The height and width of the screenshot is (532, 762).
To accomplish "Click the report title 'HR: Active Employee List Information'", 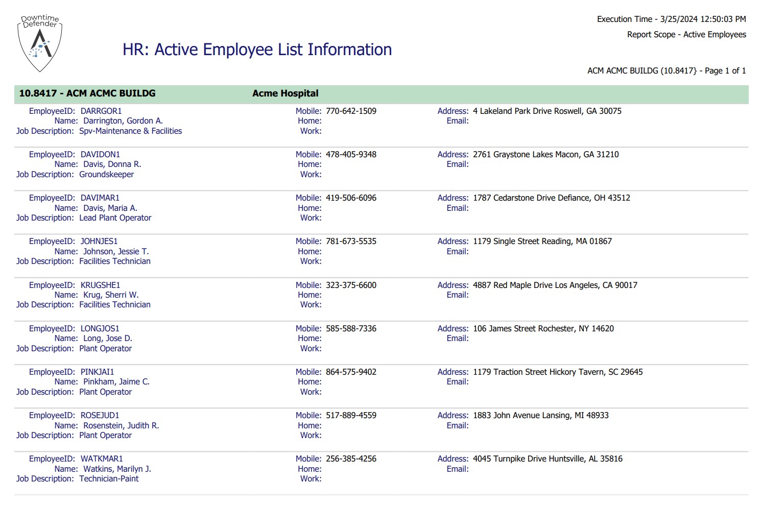I will pos(257,50).
